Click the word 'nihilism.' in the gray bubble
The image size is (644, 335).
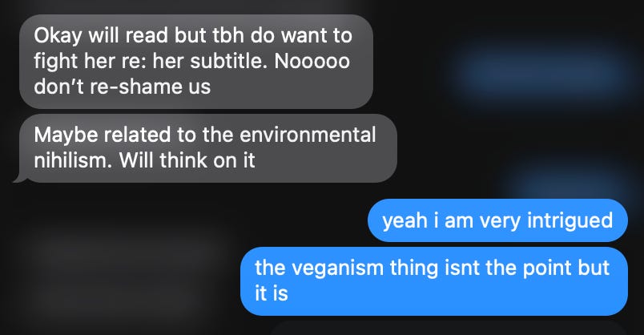73,160
